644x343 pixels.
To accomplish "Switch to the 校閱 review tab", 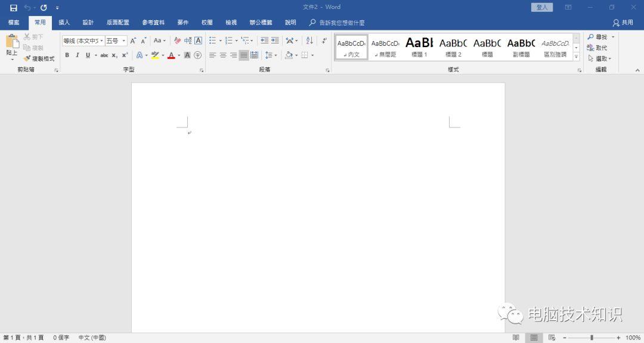I will coord(207,23).
